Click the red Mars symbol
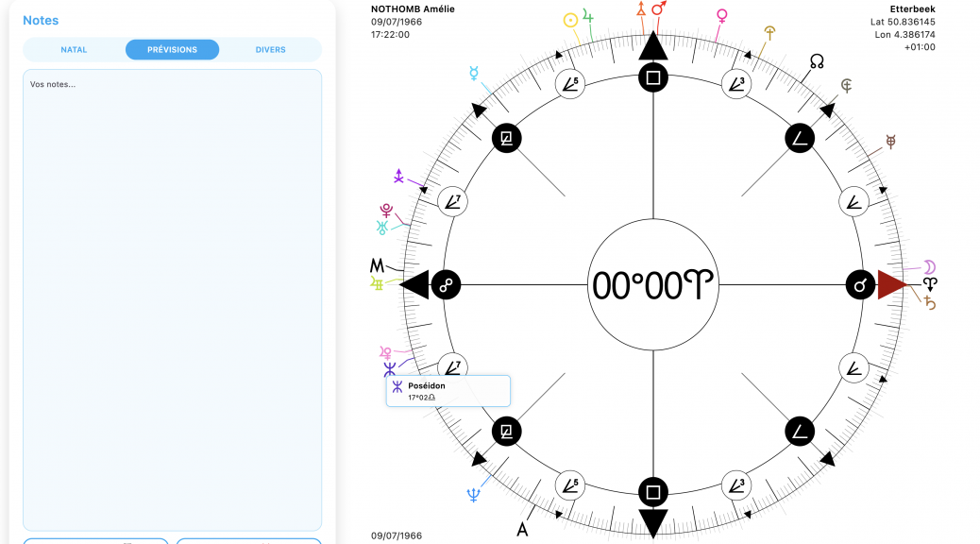The width and height of the screenshot is (980, 544). point(658,8)
